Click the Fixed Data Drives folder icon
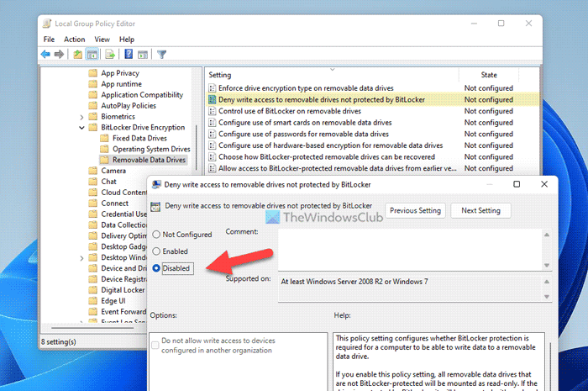This screenshot has width=588, height=391. pos(104,138)
